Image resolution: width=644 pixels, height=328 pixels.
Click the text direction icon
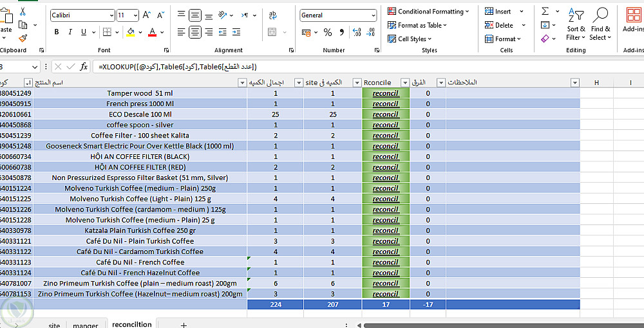(x=245, y=15)
